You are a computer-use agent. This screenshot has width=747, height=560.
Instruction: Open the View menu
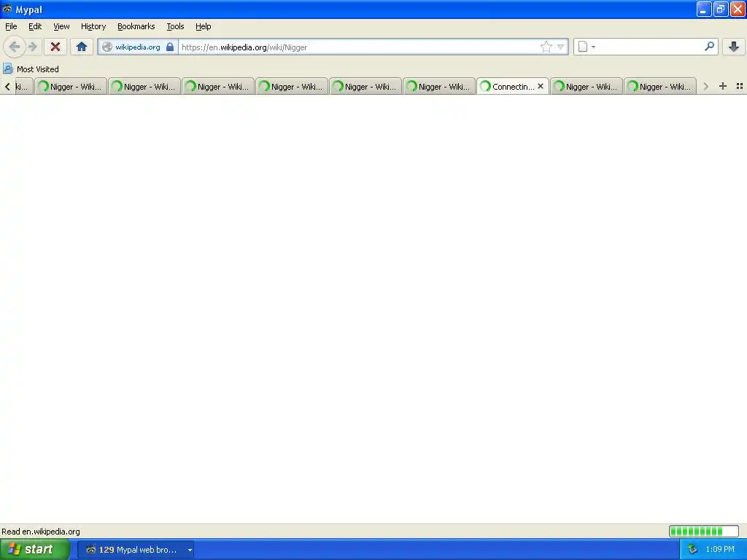point(61,26)
